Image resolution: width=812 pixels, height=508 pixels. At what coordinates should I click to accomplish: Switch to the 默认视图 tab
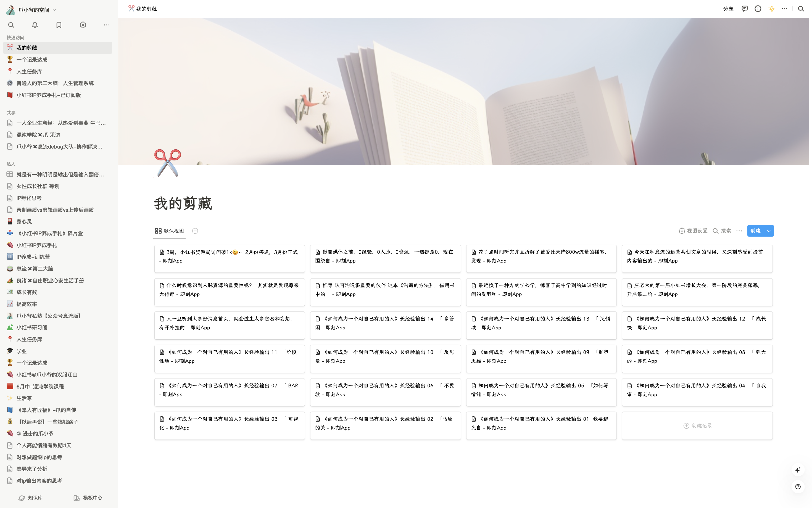(x=169, y=231)
